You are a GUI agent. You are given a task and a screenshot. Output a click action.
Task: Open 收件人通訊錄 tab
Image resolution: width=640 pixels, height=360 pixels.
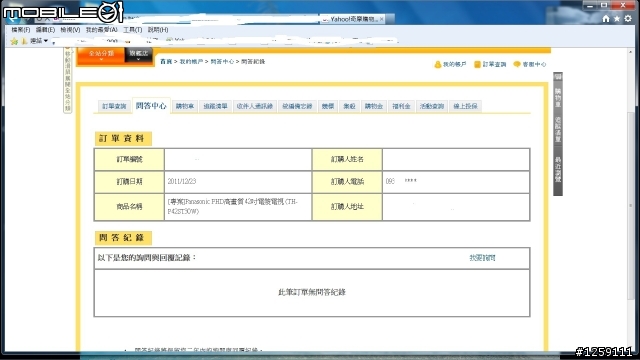255,106
